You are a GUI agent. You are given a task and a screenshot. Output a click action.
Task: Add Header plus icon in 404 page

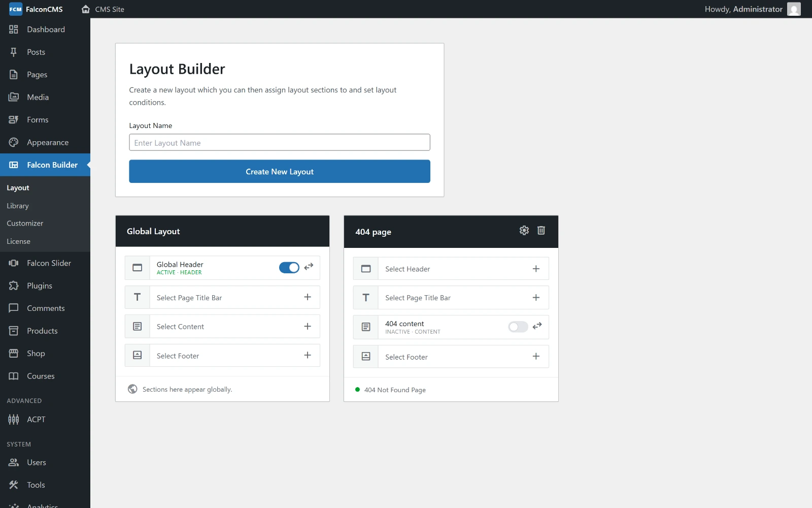536,269
